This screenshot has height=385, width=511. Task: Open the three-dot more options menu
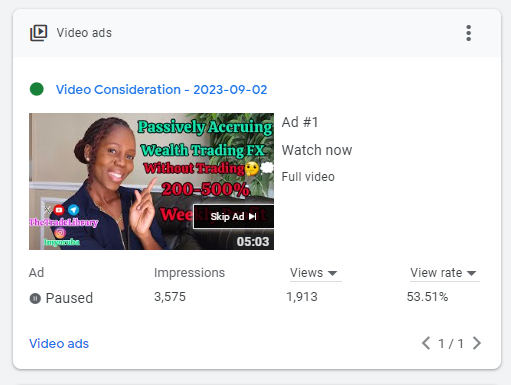click(x=468, y=33)
